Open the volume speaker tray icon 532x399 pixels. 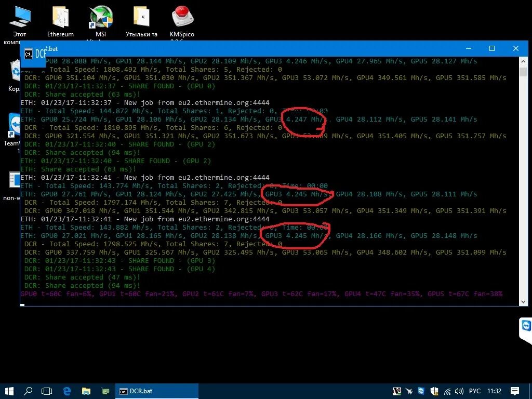point(459,391)
